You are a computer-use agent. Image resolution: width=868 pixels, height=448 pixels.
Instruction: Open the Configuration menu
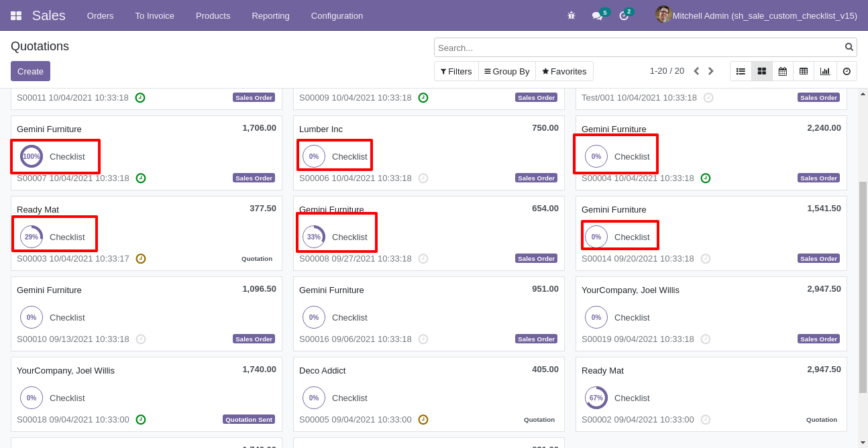point(337,15)
